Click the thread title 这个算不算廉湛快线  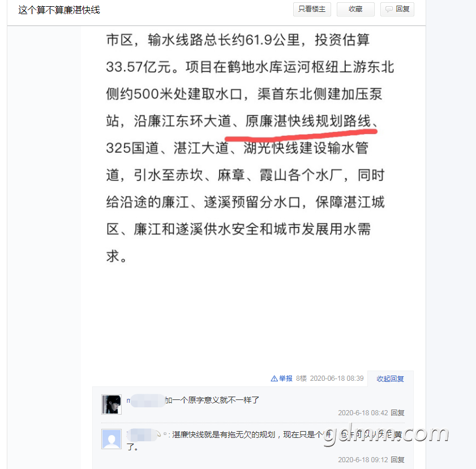[59, 10]
